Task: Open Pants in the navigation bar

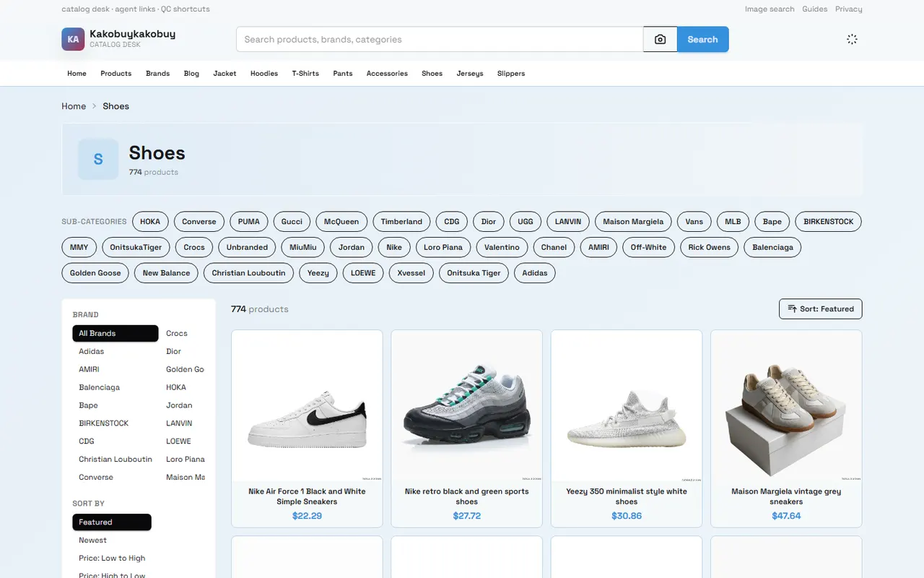Action: pyautogui.click(x=343, y=73)
